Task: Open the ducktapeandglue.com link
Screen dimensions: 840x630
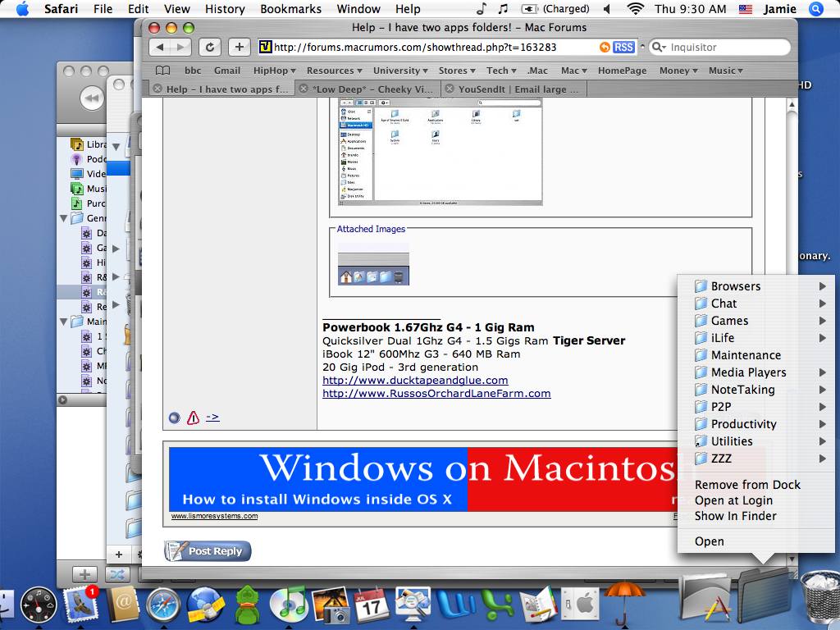Action: point(415,381)
